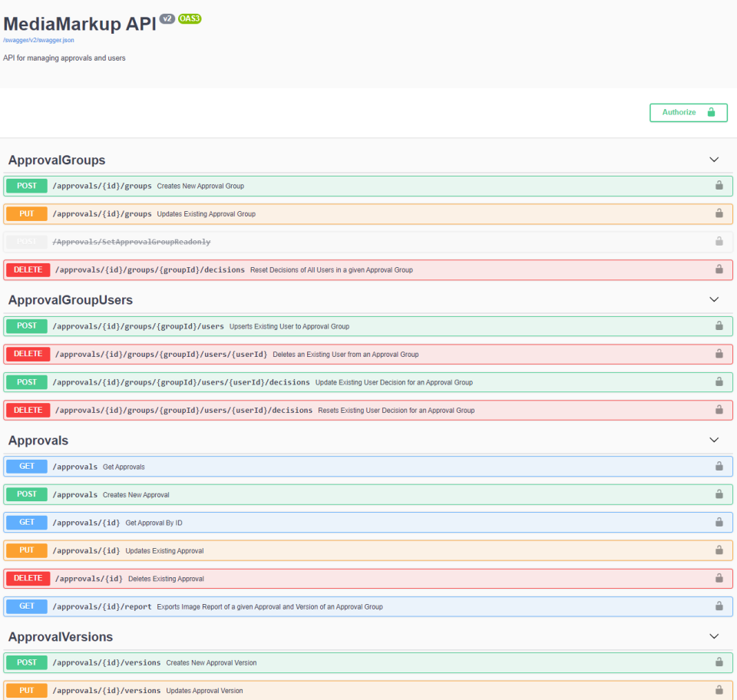Expand GET Get Approval By ID endpoint
This screenshot has width=737, height=700.
(368, 523)
